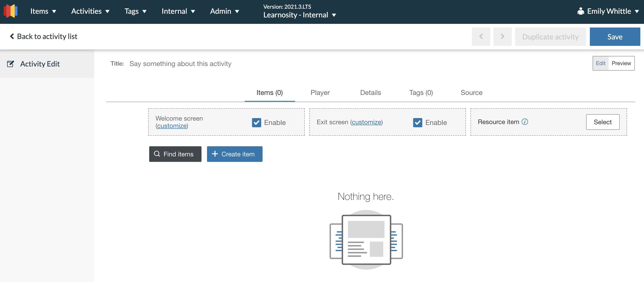
Task: Open Welcome screen customize link
Action: (172, 126)
